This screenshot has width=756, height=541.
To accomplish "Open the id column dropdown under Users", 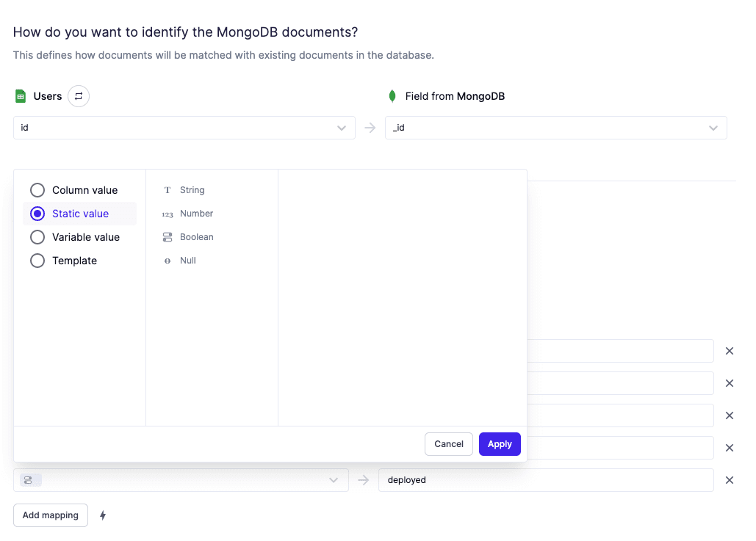I will [184, 127].
